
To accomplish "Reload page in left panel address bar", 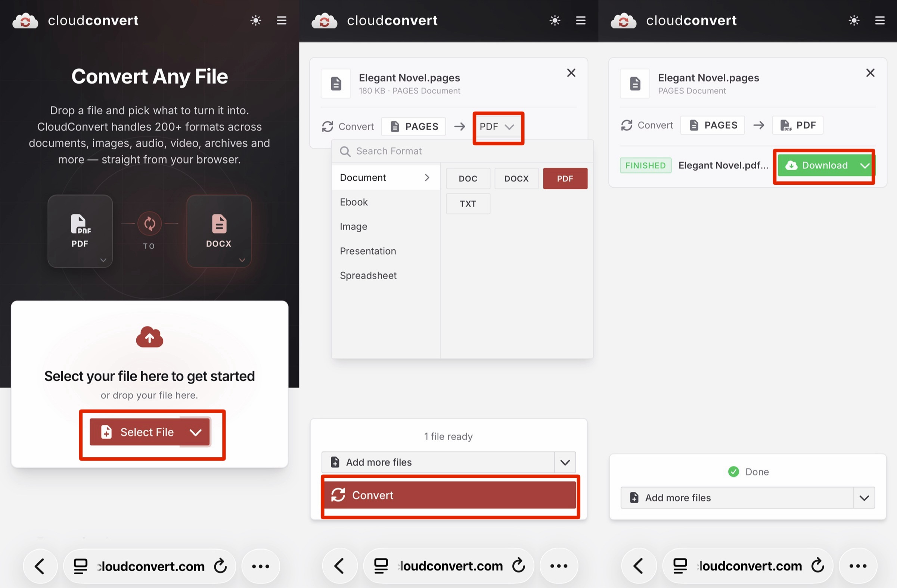I will coord(220,566).
